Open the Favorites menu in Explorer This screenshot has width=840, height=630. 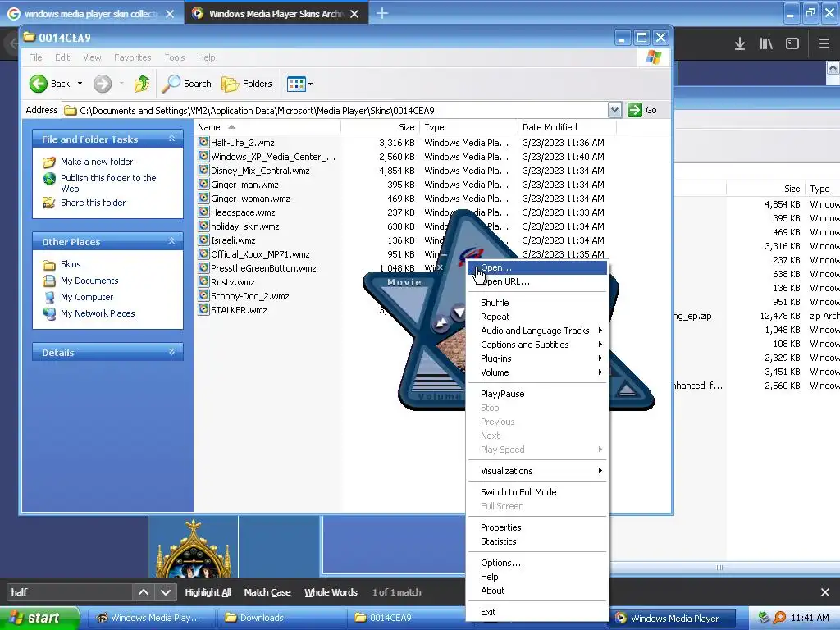click(132, 57)
